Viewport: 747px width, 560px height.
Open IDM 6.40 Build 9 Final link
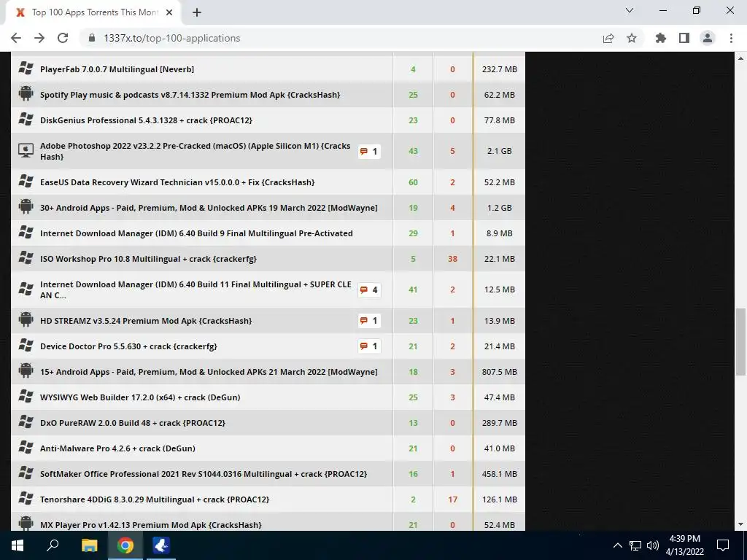click(x=196, y=233)
